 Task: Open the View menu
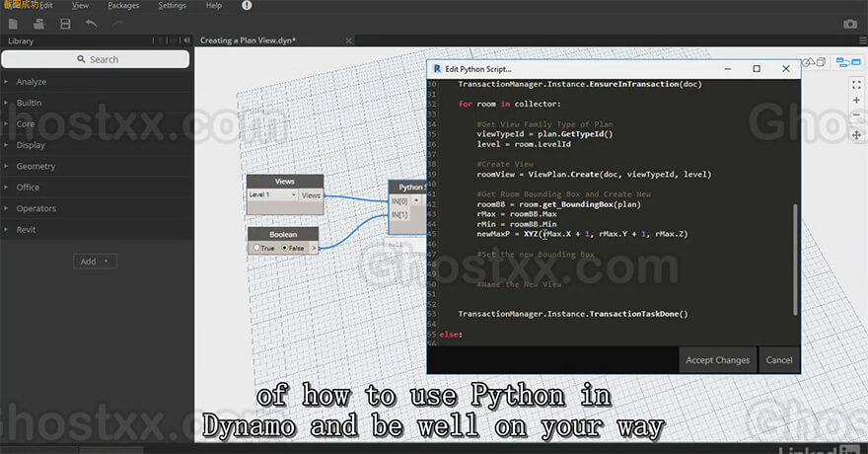(x=80, y=6)
